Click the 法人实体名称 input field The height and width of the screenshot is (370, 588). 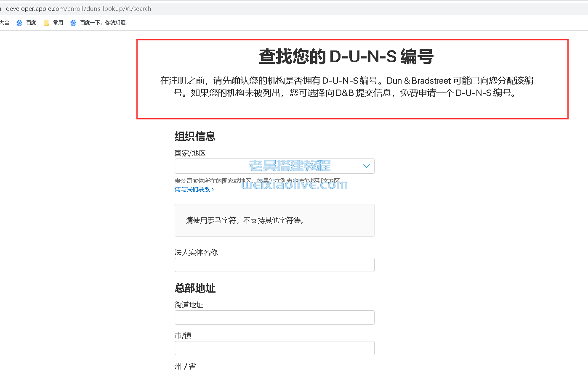coord(274,265)
